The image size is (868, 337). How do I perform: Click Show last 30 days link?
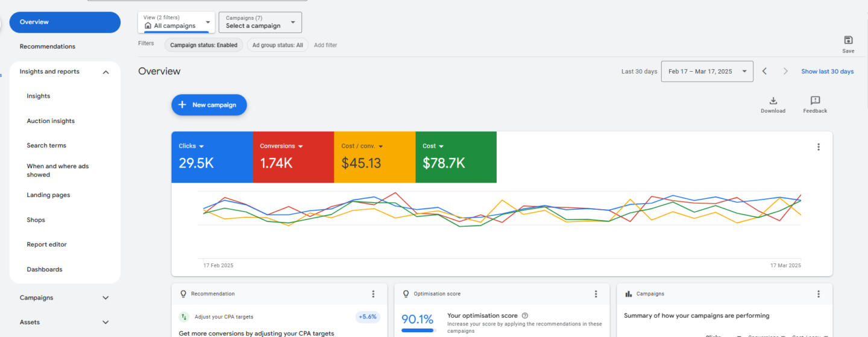[827, 71]
